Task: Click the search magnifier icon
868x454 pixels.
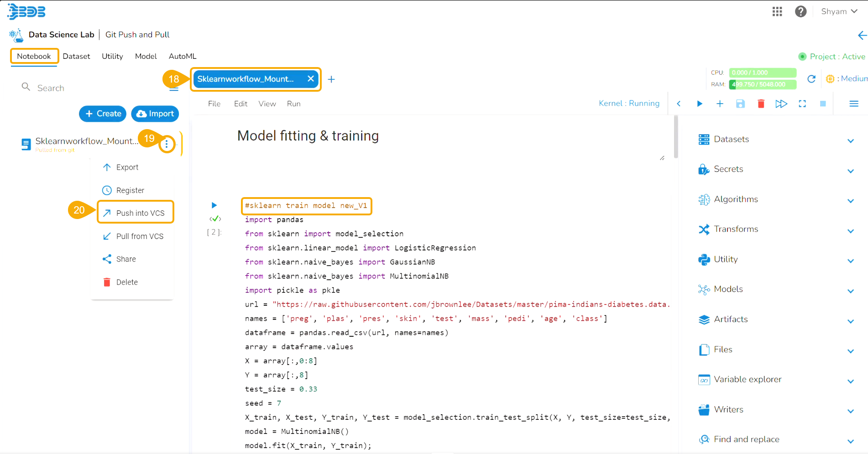Action: coord(26,87)
